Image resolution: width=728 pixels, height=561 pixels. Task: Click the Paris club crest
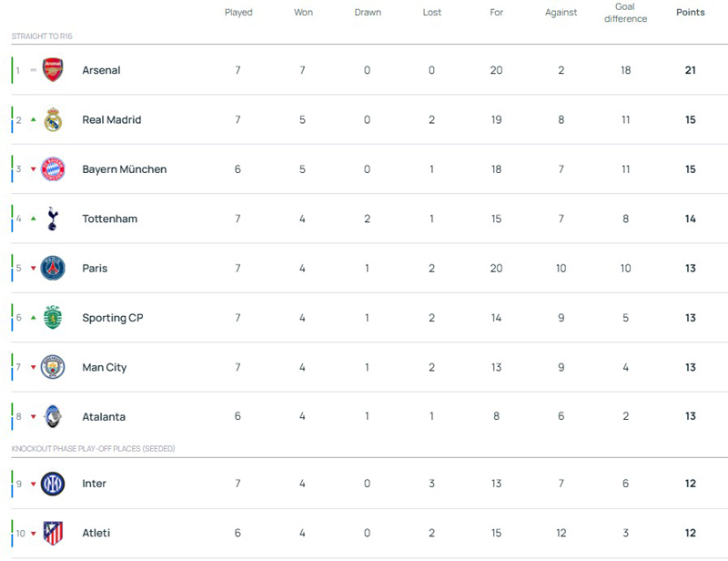pyautogui.click(x=53, y=269)
